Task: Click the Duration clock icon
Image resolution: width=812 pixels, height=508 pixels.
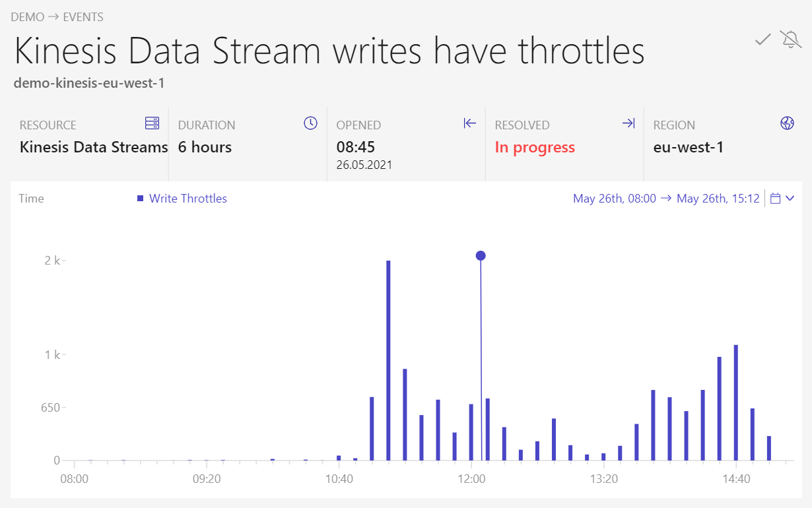Action: (x=310, y=123)
